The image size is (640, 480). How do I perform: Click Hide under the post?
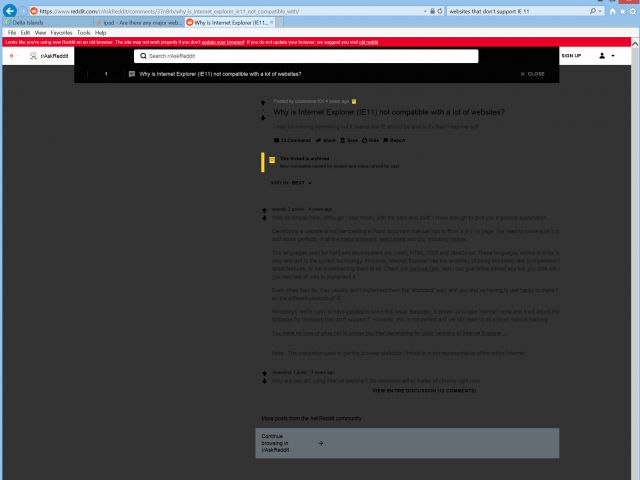click(370, 140)
